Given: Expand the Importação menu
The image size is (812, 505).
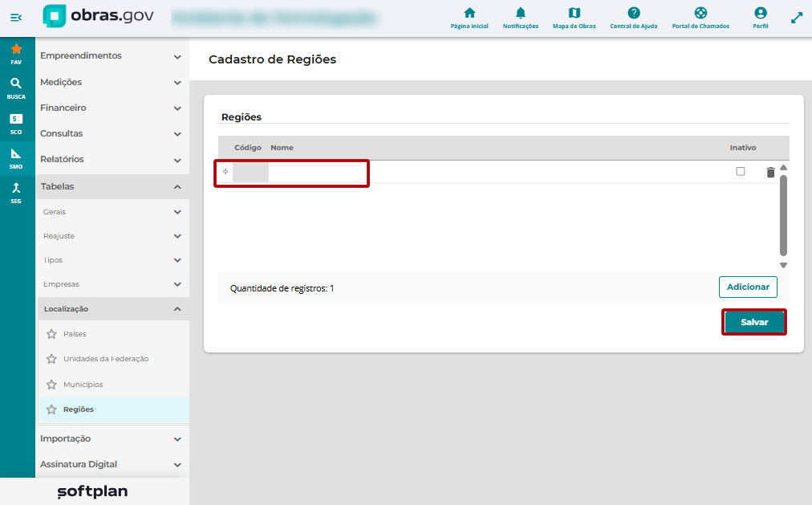Looking at the screenshot, I should click(112, 438).
